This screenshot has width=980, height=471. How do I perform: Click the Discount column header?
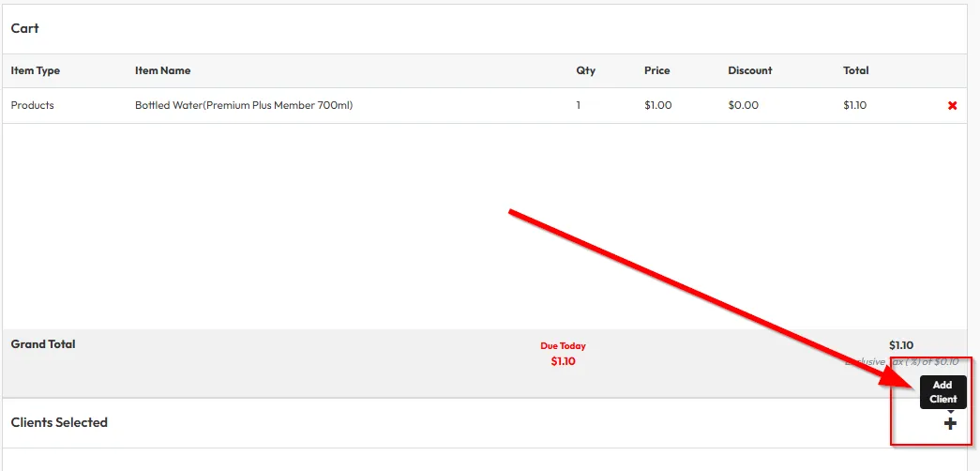click(x=749, y=70)
